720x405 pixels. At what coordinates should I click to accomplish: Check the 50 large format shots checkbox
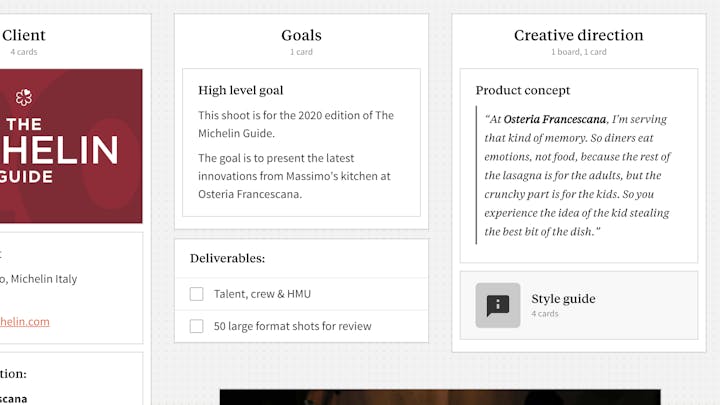(197, 326)
